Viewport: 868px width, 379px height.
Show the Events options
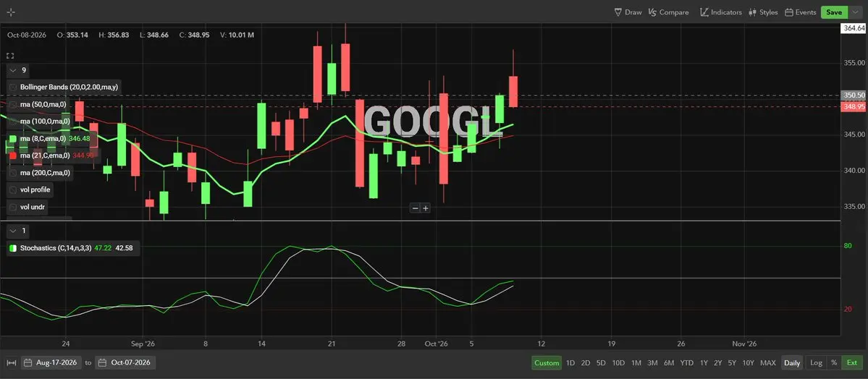(x=801, y=12)
